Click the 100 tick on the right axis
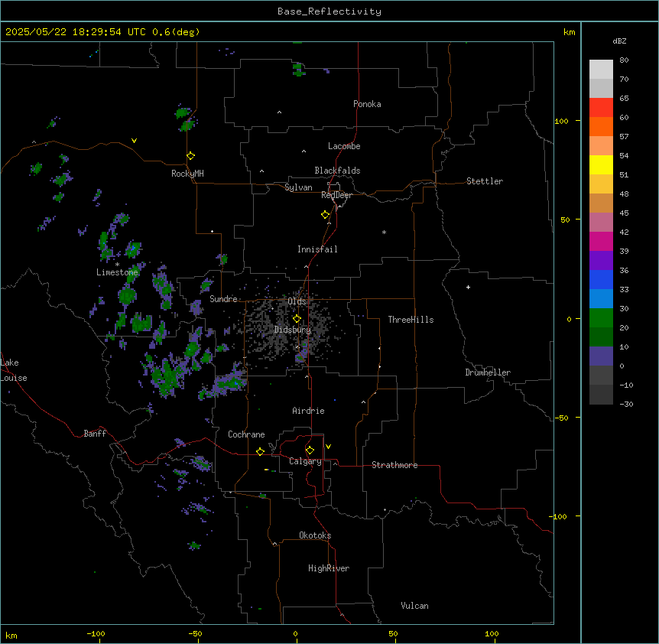Viewport: 659px width, 644px height. click(561, 121)
